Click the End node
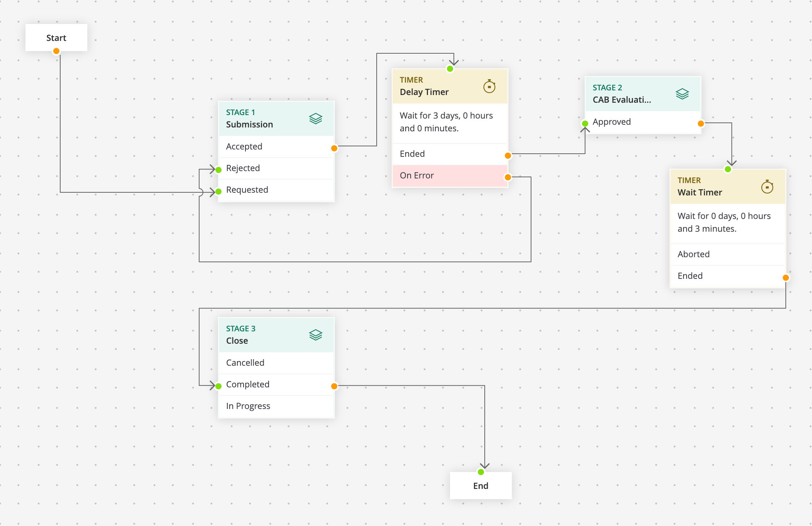The height and width of the screenshot is (526, 812). [x=480, y=486]
